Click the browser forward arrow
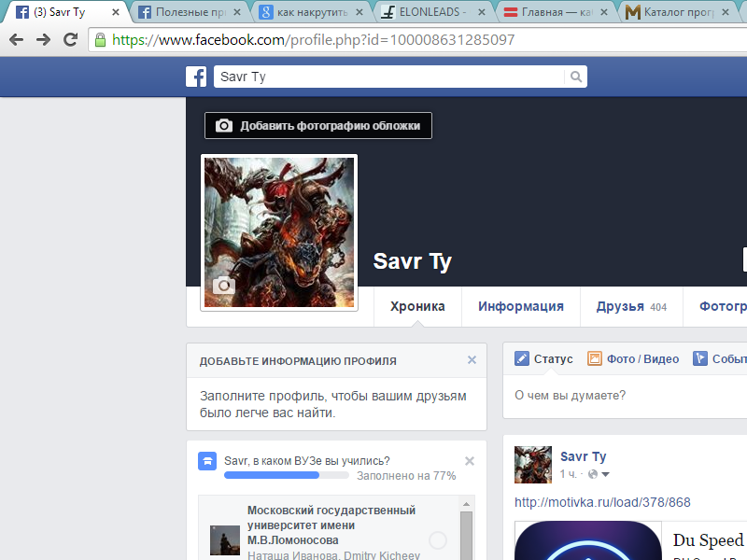The width and height of the screenshot is (747, 560). (x=43, y=39)
